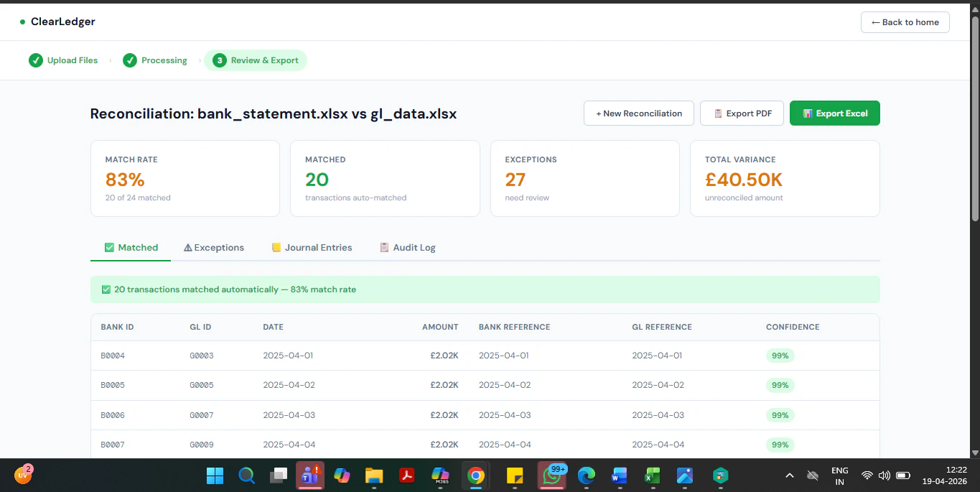The height and width of the screenshot is (492, 980).
Task: Click the Exceptions 27 summary card
Action: click(584, 178)
